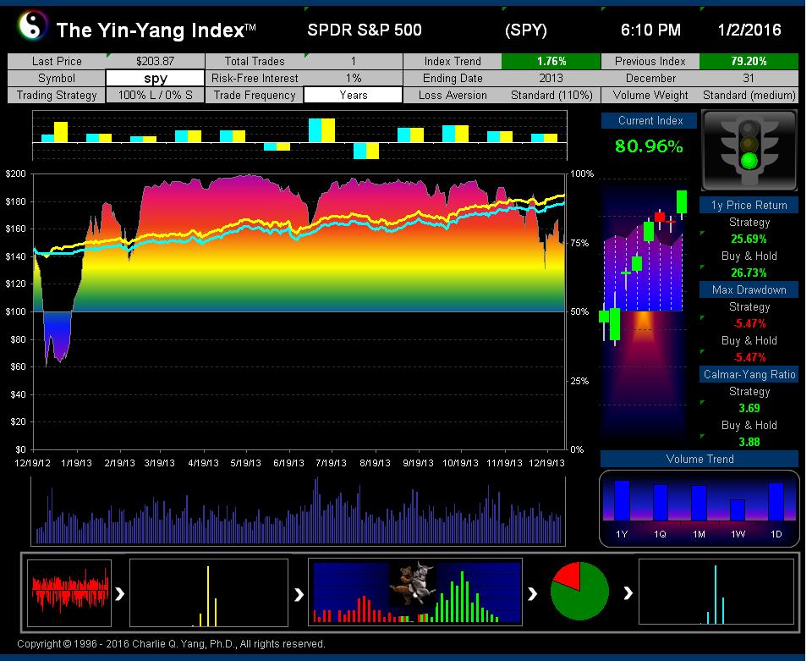Click the 1W volume trend bar
The image size is (812, 661).
point(738,510)
